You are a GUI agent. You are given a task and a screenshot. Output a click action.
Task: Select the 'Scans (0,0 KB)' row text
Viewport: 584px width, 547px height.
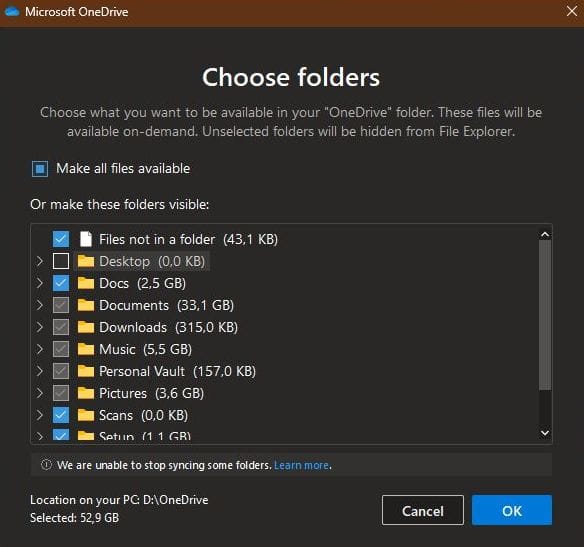coord(143,415)
